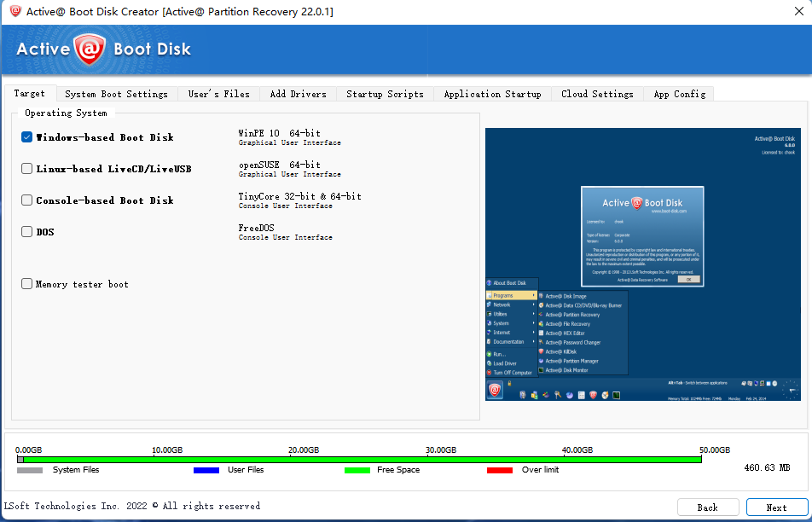This screenshot has height=522, width=812.
Task: Click the 460.63 MB size value
Action: click(767, 467)
